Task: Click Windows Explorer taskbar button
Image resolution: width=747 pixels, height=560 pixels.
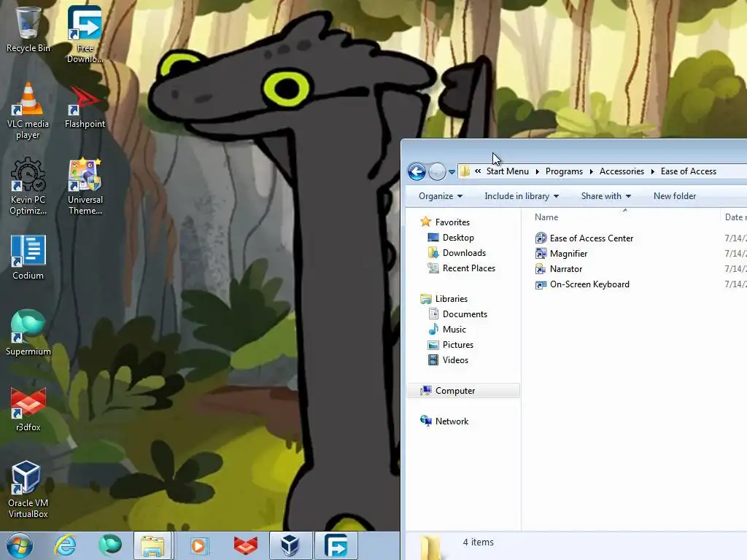Action: (x=152, y=545)
